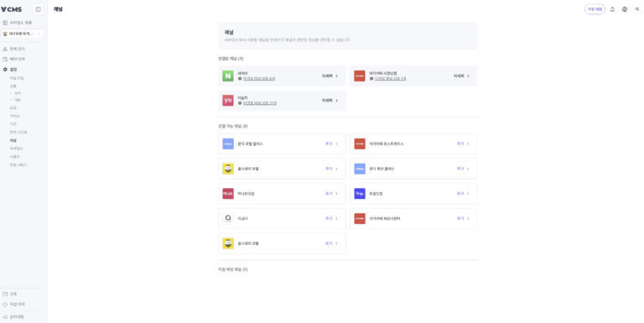This screenshot has width=644, height=323.
Task: Open the property selector dropdown in sidebar
Action: point(23,34)
